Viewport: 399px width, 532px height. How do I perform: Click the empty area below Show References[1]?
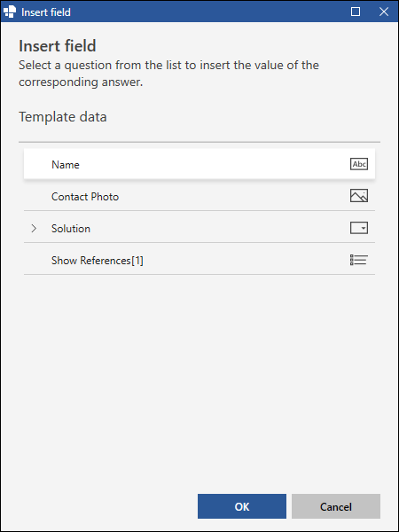199,380
